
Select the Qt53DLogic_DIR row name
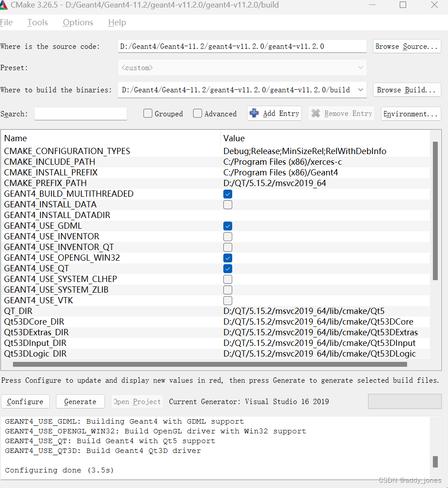coord(35,353)
